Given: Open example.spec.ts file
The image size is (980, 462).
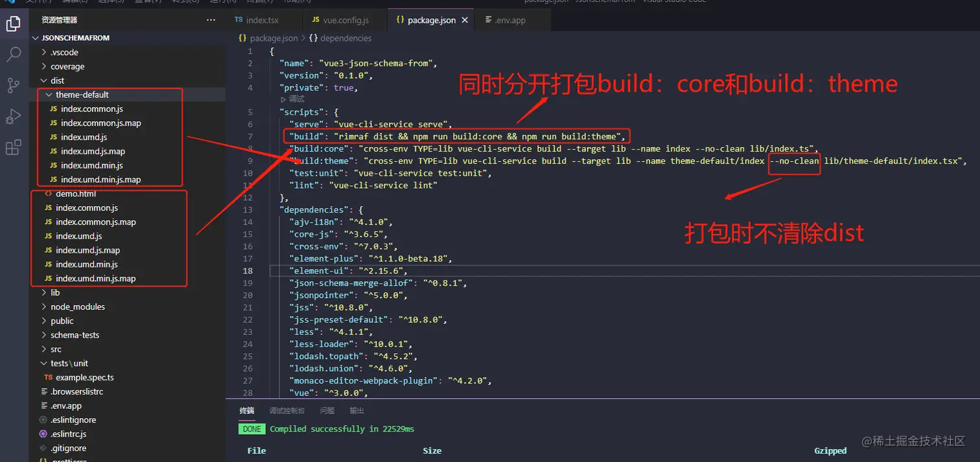Looking at the screenshot, I should (x=84, y=378).
